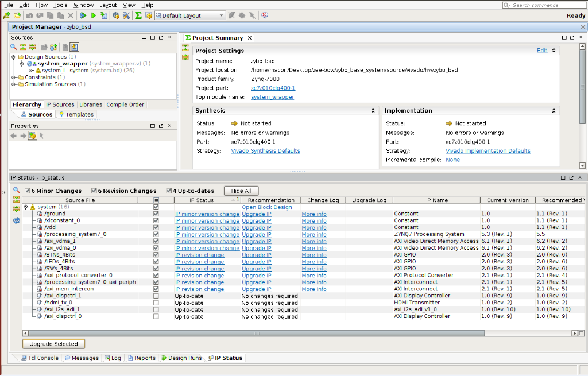Click the Search commands input field
Screen dimensions: 588x376
click(x=544, y=5)
